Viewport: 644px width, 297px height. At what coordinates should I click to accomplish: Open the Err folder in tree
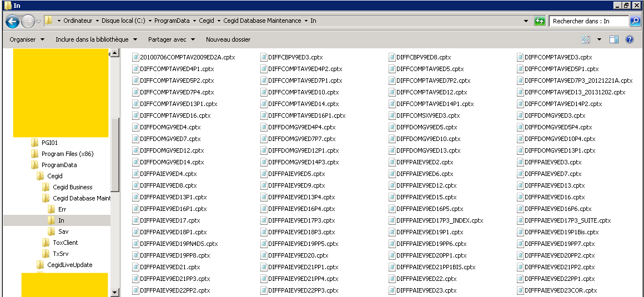[63, 209]
